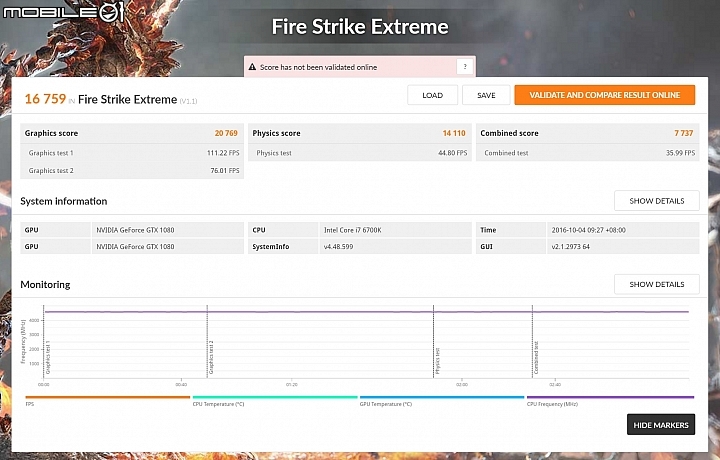This screenshot has height=460, width=720.
Task: Click Combined test value 35.99 FPS
Action: pyautogui.click(x=680, y=153)
